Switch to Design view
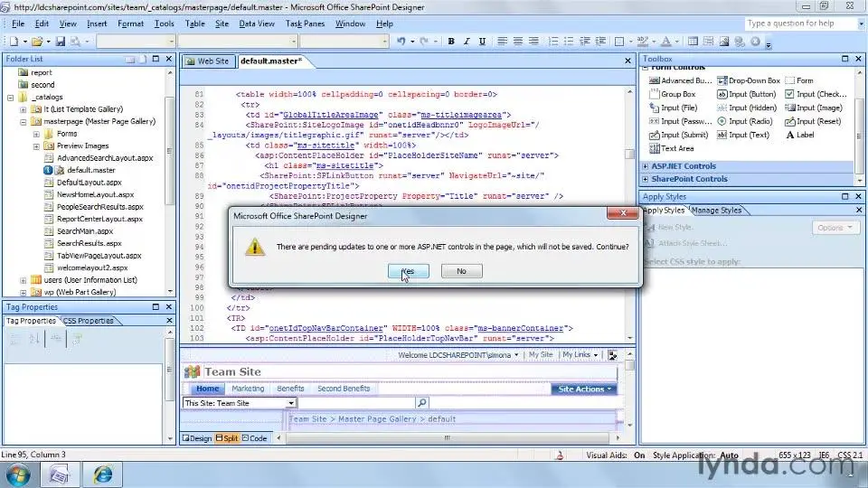 [197, 438]
